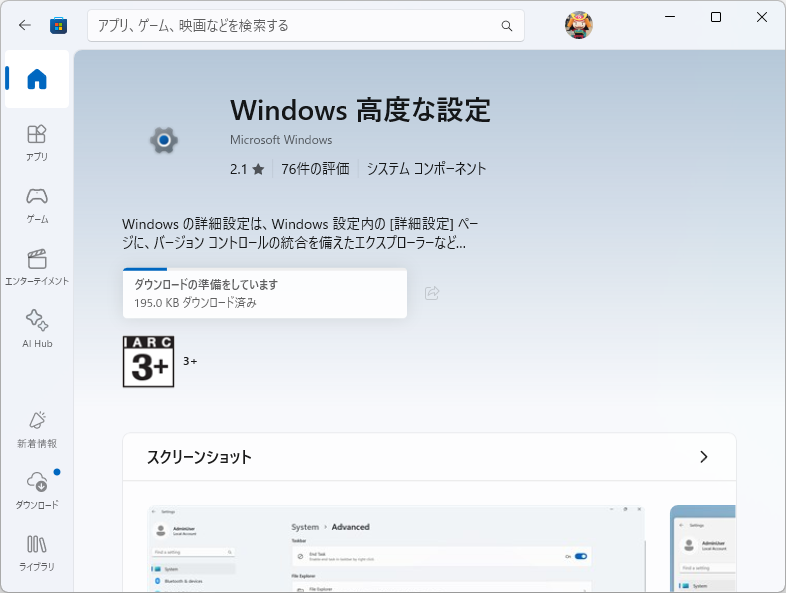Screen dimensions: 786x593
Task: Open the first System Advanced screenshot thumbnail
Action: pos(396,548)
